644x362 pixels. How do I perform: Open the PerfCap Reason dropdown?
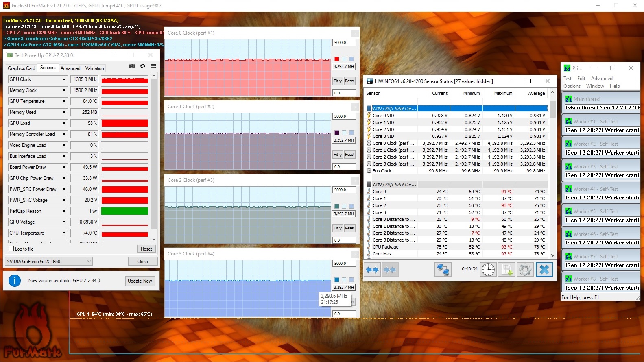click(x=64, y=211)
